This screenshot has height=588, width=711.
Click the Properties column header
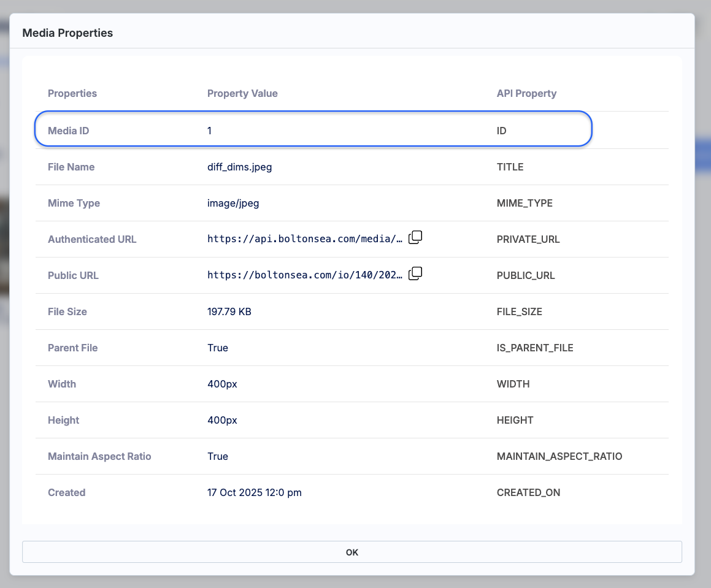(72, 93)
